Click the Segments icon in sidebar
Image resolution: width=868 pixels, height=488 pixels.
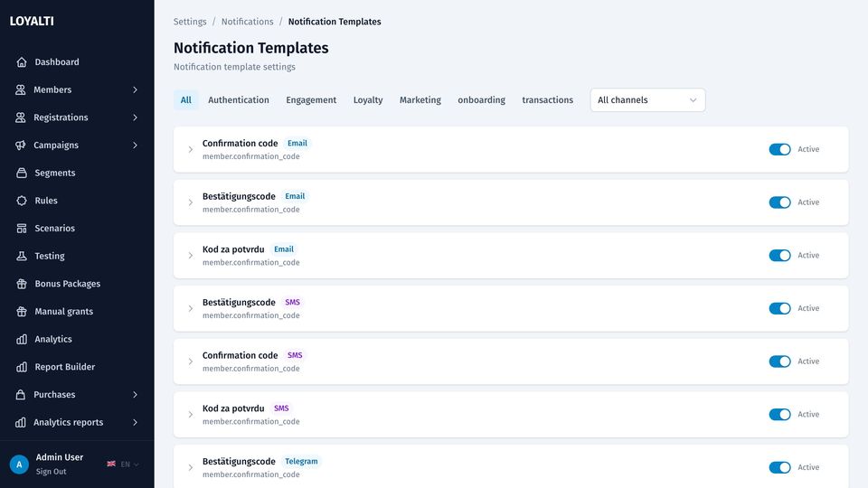pyautogui.click(x=22, y=173)
